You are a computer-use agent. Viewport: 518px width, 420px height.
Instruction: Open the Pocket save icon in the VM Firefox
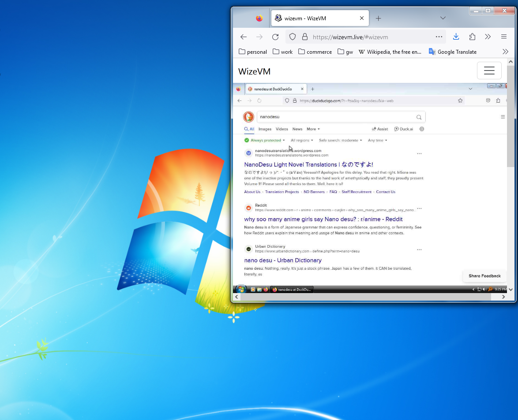tap(488, 100)
